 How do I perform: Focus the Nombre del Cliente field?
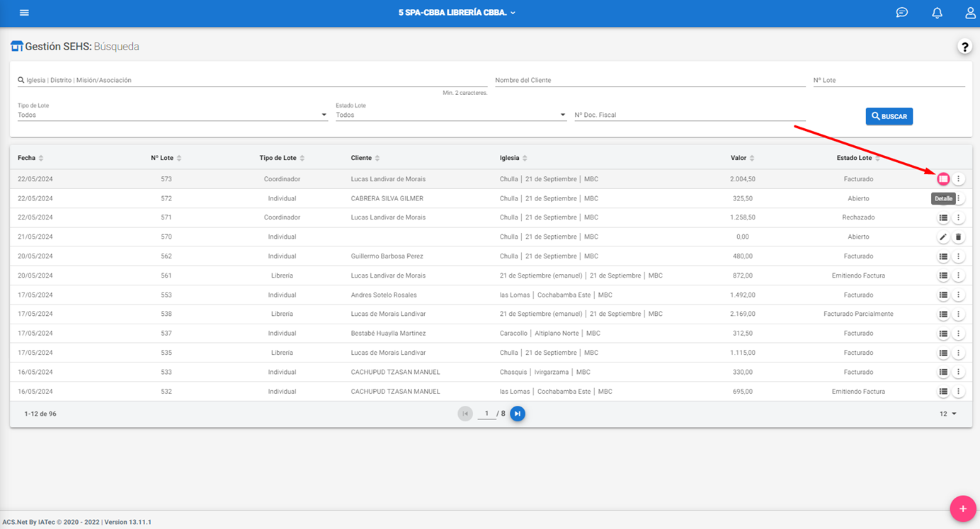tap(650, 80)
